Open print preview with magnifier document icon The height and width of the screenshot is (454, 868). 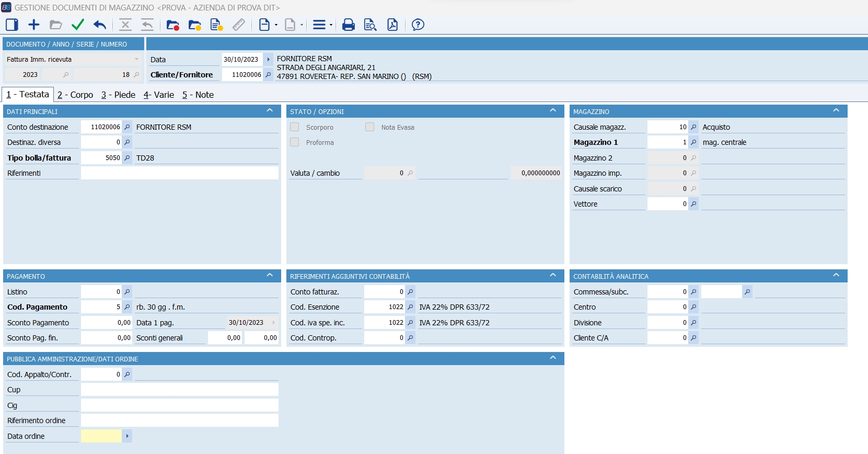click(371, 25)
